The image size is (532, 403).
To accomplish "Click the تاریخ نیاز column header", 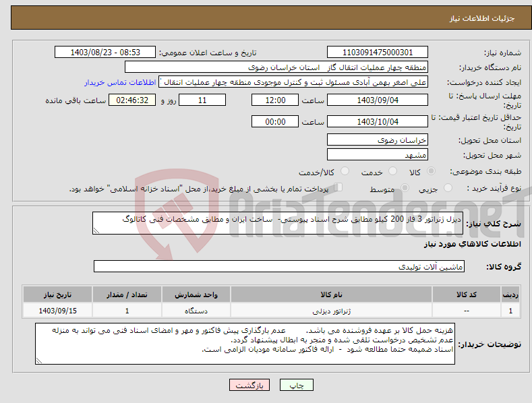I will coord(58,294).
